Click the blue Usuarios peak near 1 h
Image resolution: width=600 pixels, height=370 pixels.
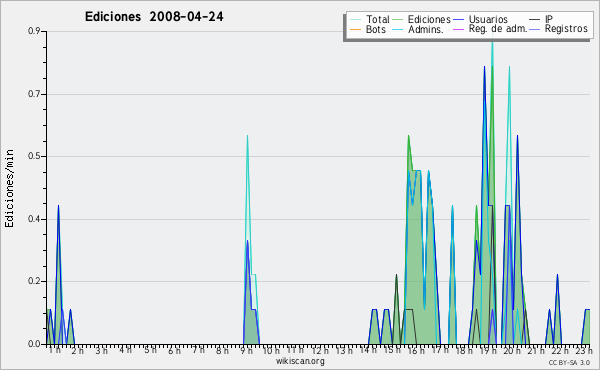(x=59, y=207)
